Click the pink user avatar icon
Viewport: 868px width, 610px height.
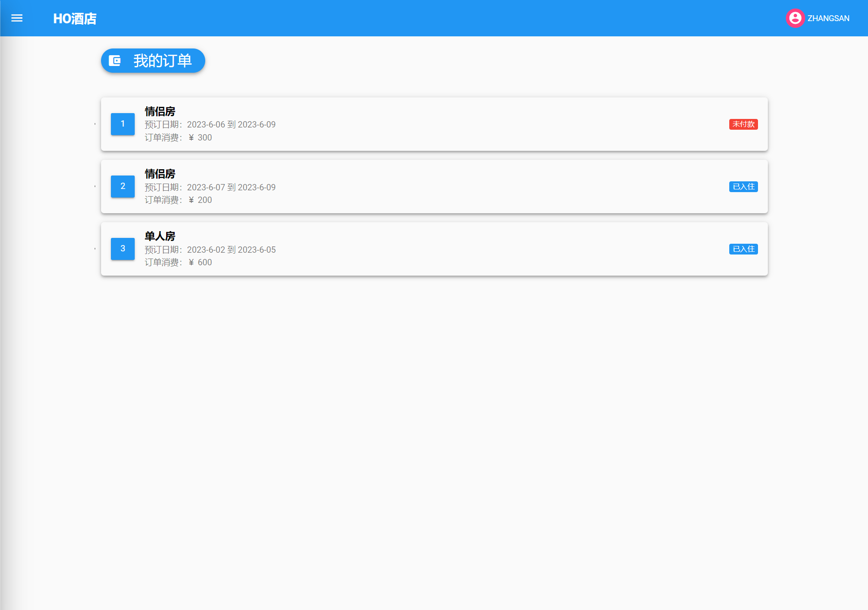(795, 18)
